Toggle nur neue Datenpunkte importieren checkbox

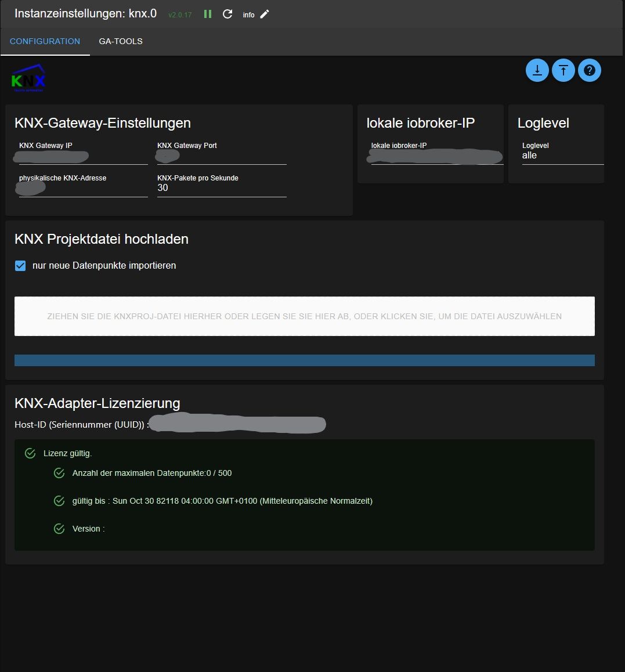click(20, 266)
